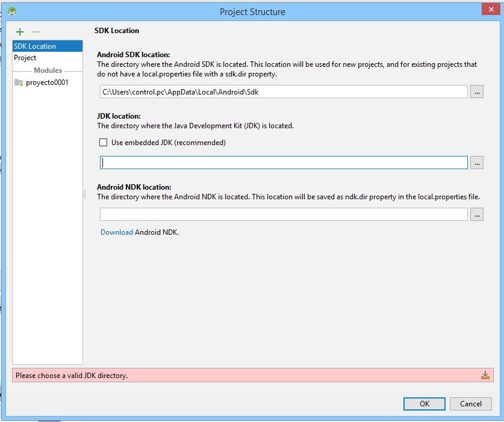The height and width of the screenshot is (422, 504).
Task: Click the Download Android NDK link
Action: [117, 232]
